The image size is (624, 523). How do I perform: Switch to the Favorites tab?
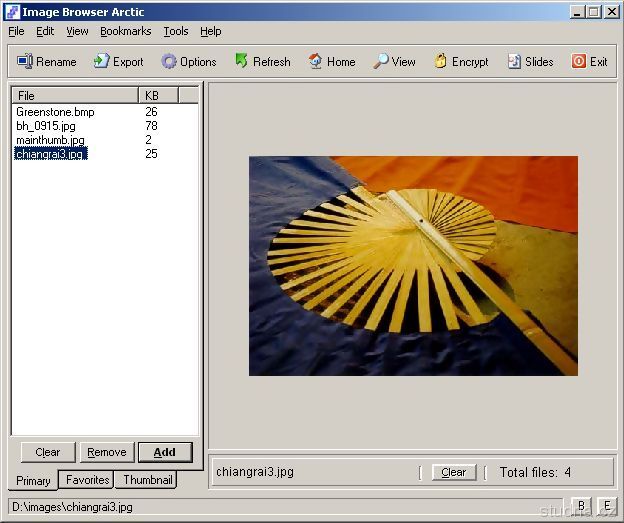pos(87,480)
